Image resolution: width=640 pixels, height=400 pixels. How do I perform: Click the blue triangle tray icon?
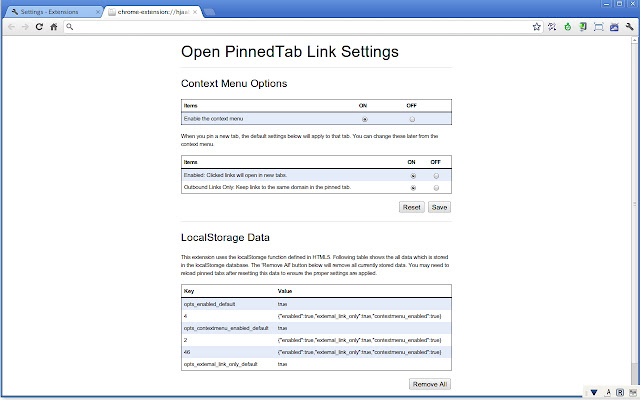click(594, 392)
